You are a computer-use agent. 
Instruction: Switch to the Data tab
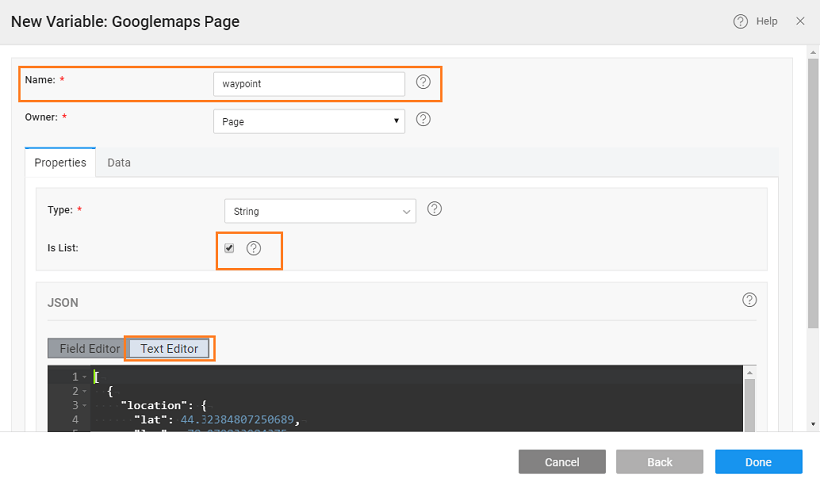[x=119, y=162]
